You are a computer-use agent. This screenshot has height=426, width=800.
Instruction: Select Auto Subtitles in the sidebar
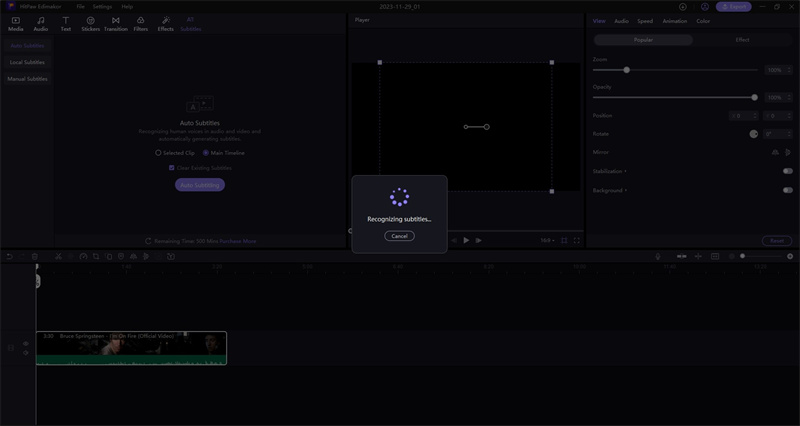(27, 46)
